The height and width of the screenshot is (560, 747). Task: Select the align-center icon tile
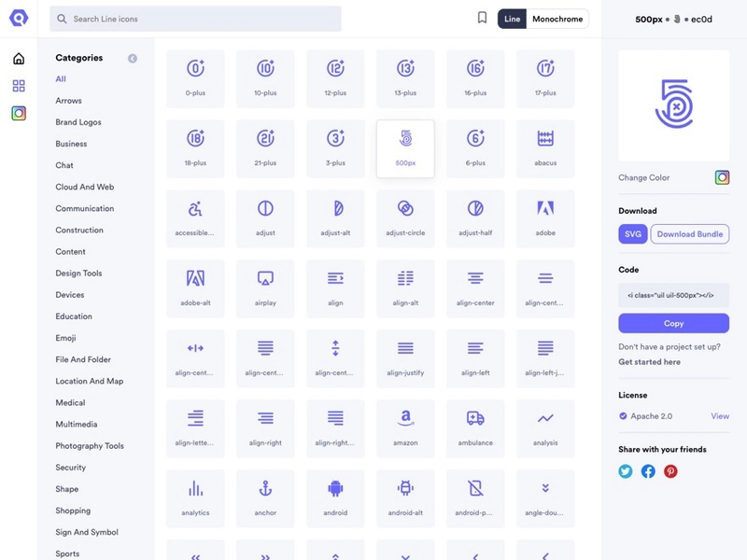point(475,288)
